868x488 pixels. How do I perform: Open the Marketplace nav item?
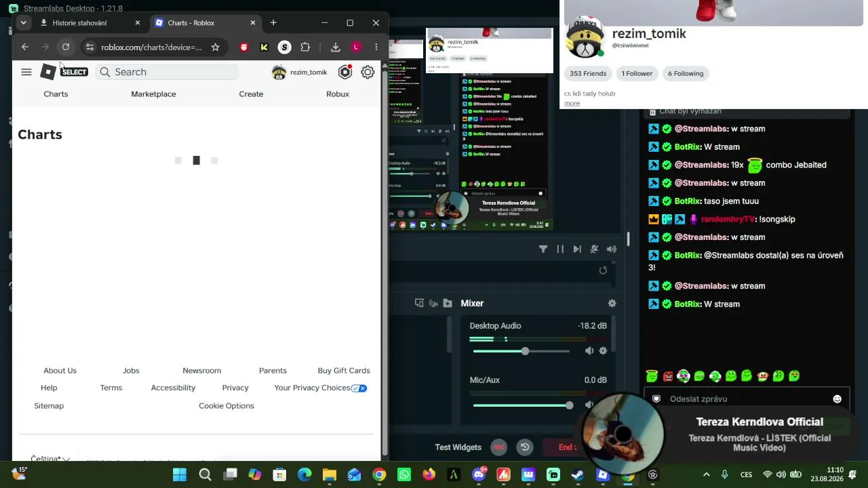coord(153,94)
